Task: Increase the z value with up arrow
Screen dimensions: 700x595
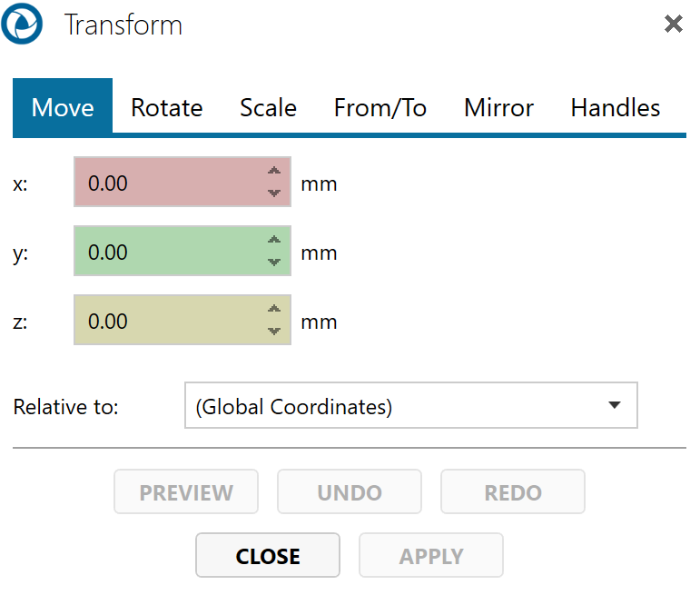Action: coord(274,309)
